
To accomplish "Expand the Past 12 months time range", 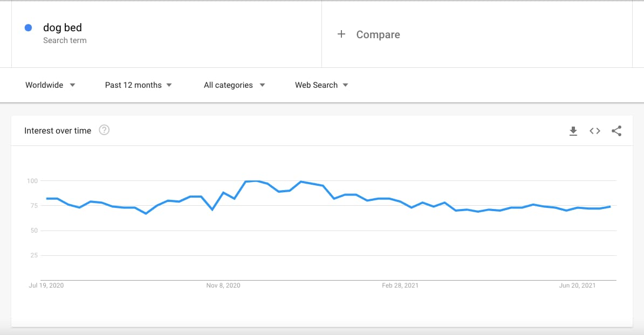I will [x=139, y=85].
